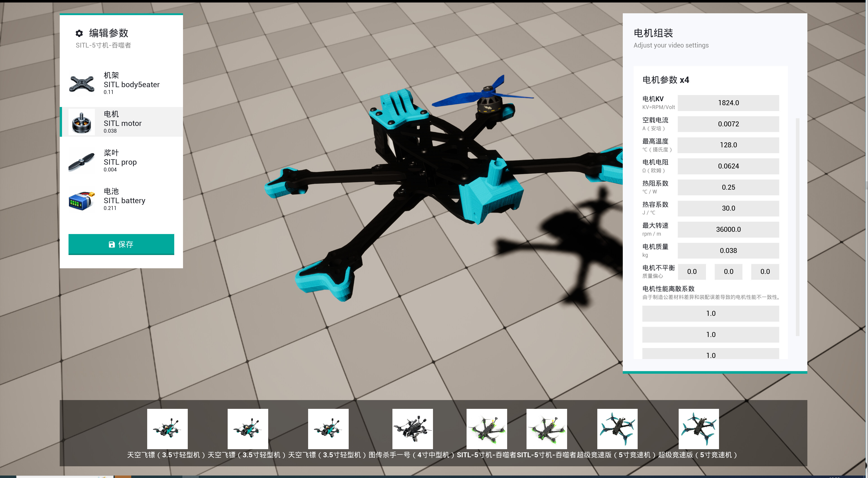Viewport: 868px width, 478px height.
Task: Edit the 最大转速 field 36000.0
Action: [728, 229]
